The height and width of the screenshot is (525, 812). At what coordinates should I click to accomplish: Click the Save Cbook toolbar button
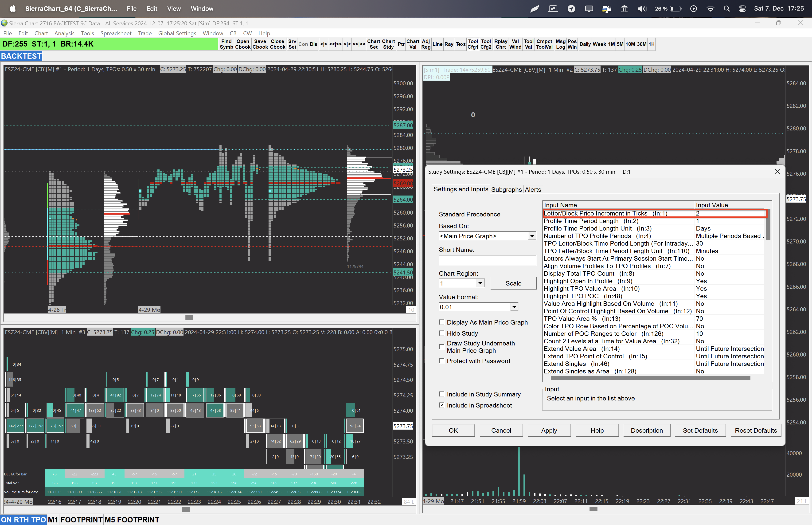pyautogui.click(x=260, y=44)
